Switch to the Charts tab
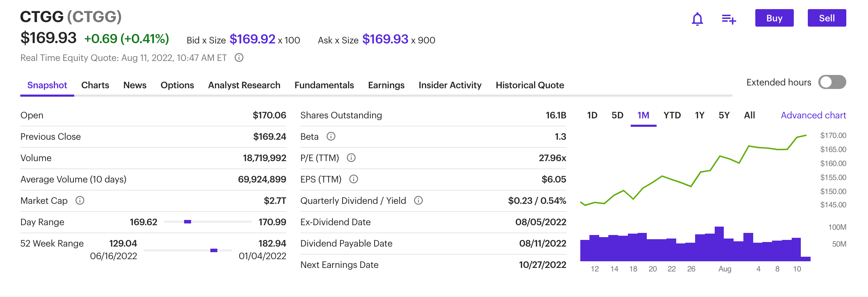The height and width of the screenshot is (297, 868). pos(95,85)
